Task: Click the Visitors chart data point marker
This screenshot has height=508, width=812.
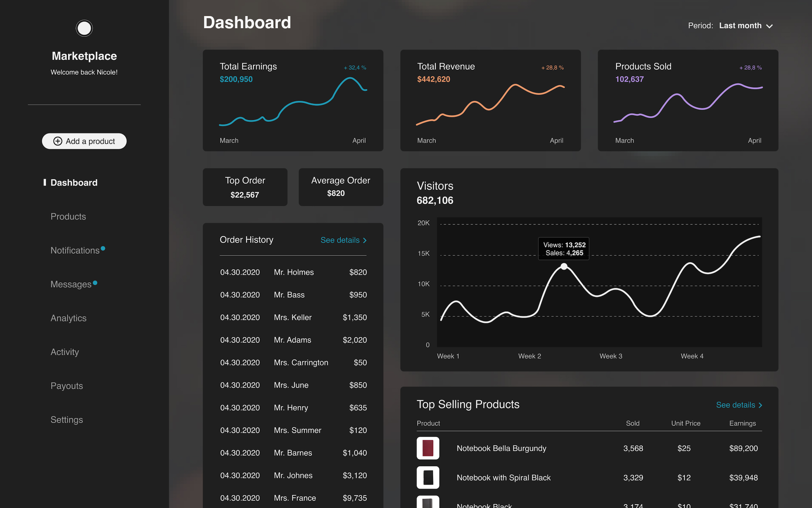Action: coord(564,266)
